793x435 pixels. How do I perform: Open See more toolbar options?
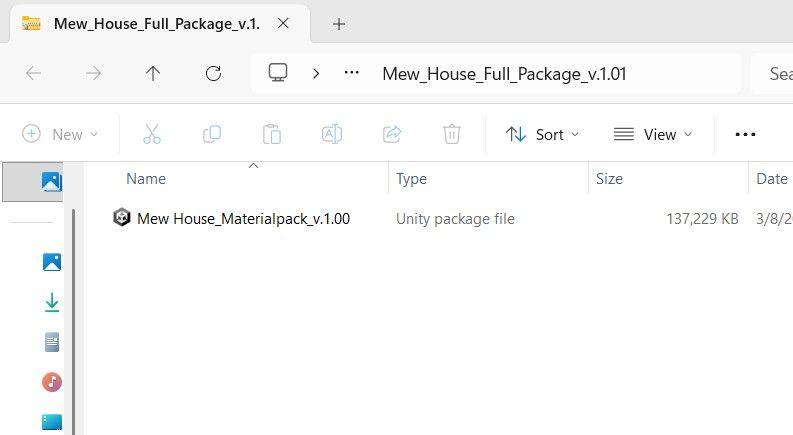coord(745,135)
